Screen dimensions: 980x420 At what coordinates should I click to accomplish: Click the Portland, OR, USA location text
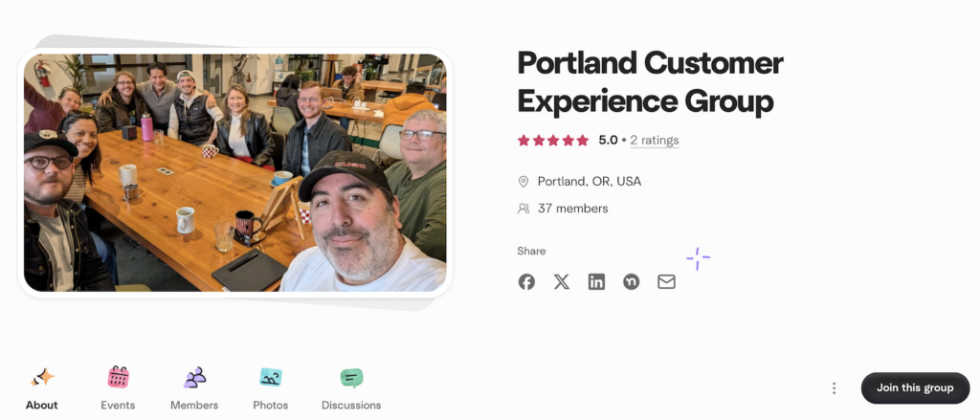point(590,182)
